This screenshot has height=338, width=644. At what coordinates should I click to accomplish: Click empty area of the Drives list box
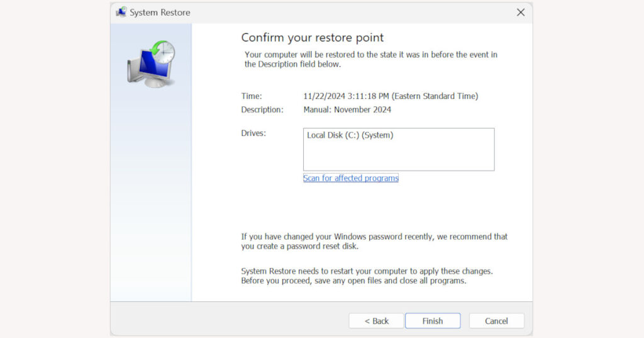[x=399, y=156]
